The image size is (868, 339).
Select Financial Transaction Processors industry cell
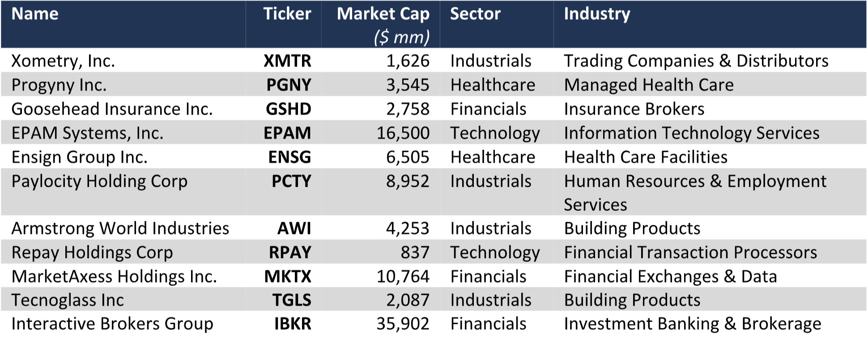pos(690,253)
